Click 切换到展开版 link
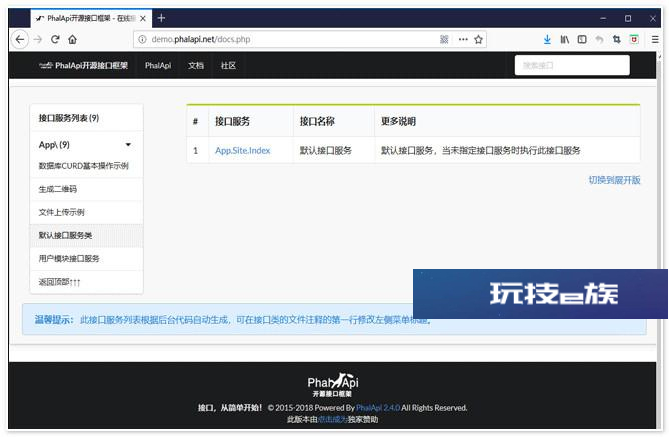The height and width of the screenshot is (437, 669). 614,180
